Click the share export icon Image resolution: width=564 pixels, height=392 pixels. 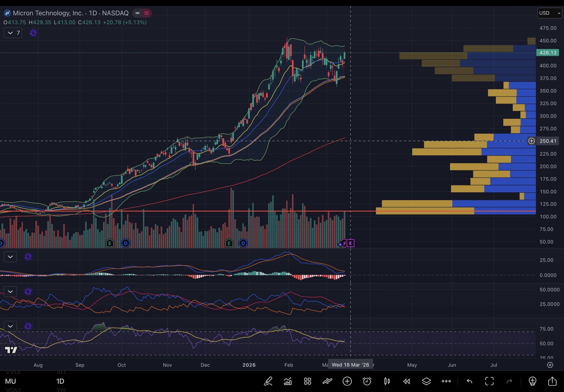pyautogui.click(x=552, y=381)
